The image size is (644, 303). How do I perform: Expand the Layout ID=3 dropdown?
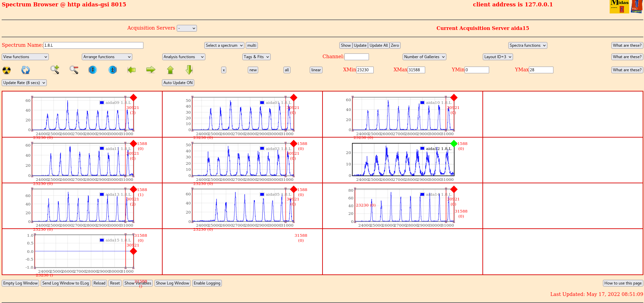(498, 57)
